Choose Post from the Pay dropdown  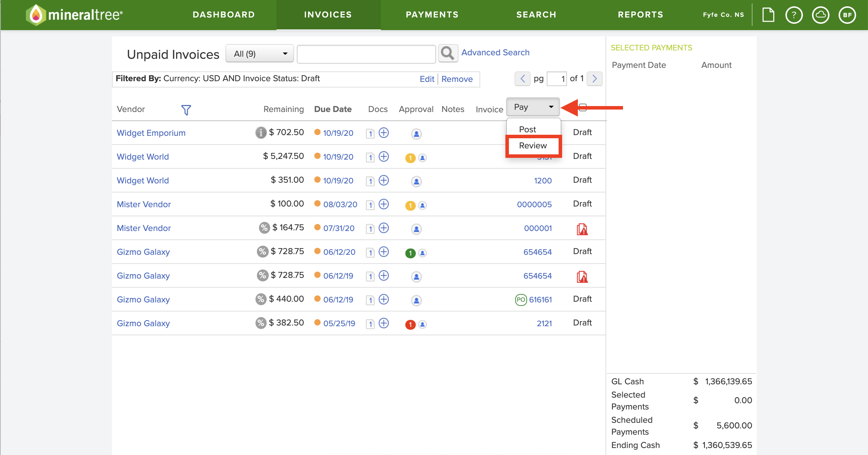click(x=527, y=129)
